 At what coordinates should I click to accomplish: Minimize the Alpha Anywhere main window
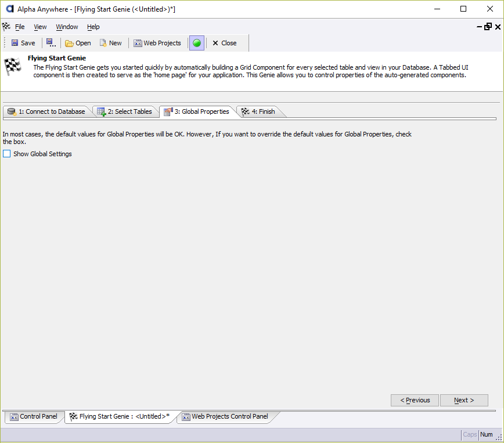(437, 9)
